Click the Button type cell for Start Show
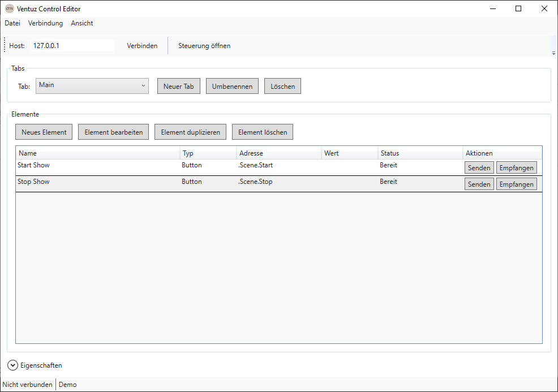Screen dimensions: 558x392 [x=191, y=165]
